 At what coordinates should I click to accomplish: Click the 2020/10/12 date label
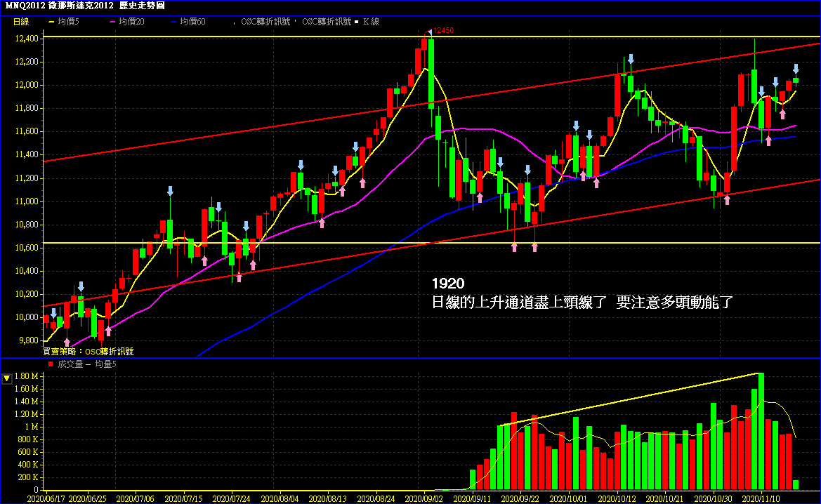click(617, 499)
